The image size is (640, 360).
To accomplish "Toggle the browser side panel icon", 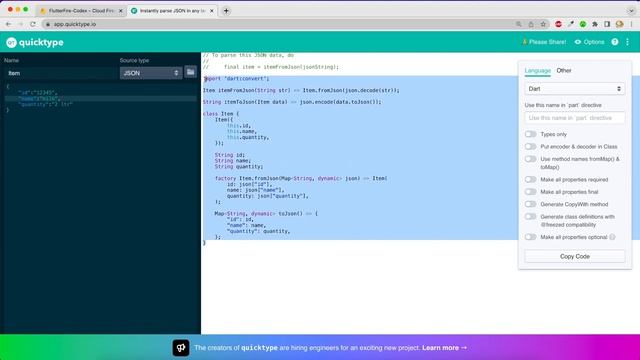I will (607, 24).
